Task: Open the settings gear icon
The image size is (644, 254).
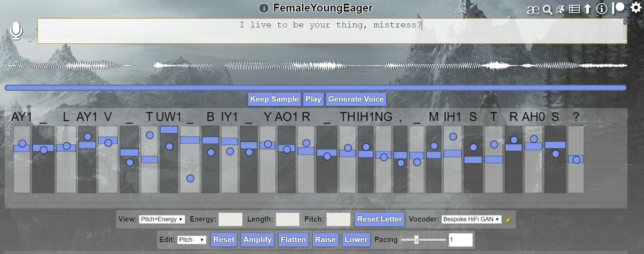Action: pyautogui.click(x=636, y=8)
